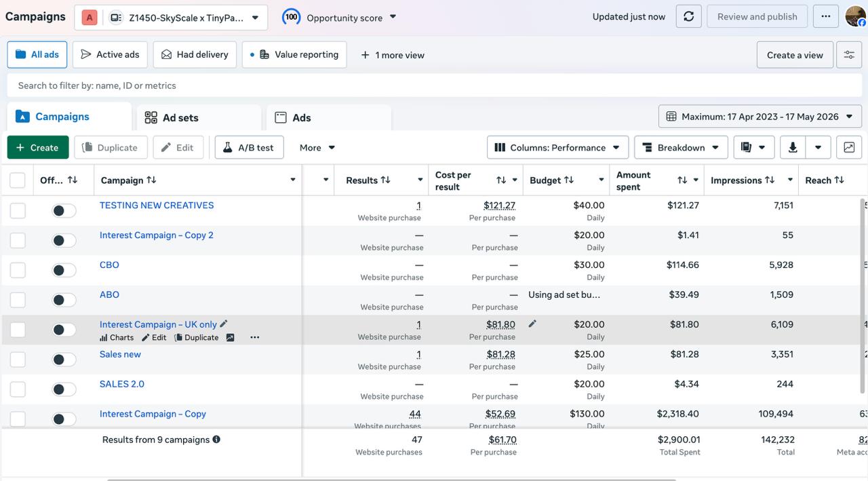Toggle the CBO campaign switch
The width and height of the screenshot is (868, 481).
pyautogui.click(x=64, y=270)
